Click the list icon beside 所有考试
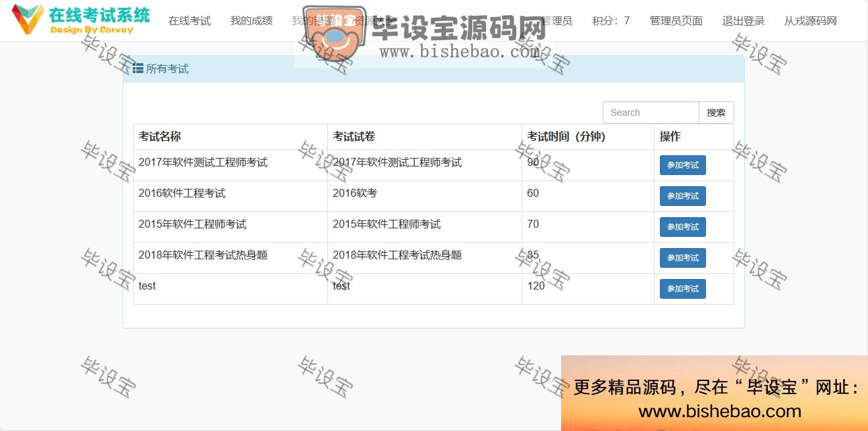The width and height of the screenshot is (868, 431). point(138,68)
